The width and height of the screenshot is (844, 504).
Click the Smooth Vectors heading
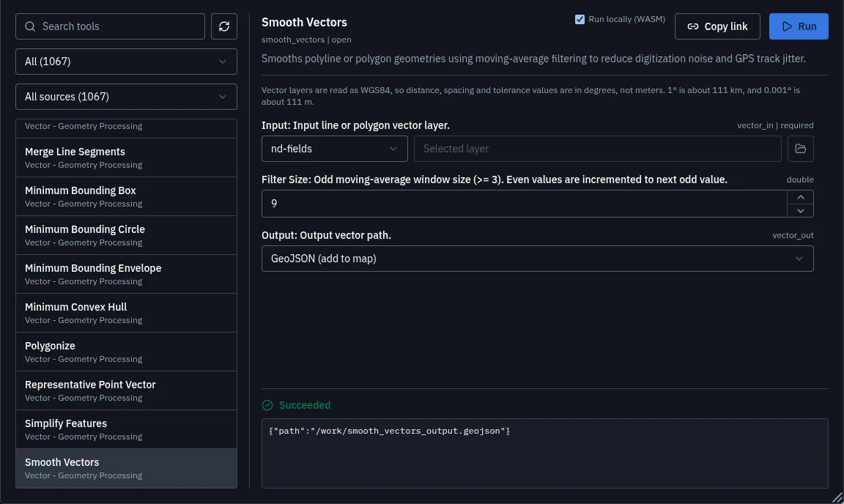304,22
